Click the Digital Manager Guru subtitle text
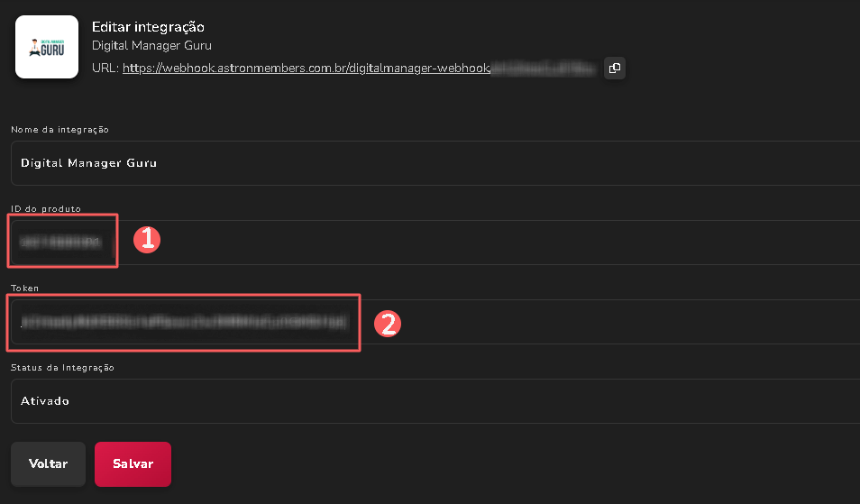 point(151,46)
